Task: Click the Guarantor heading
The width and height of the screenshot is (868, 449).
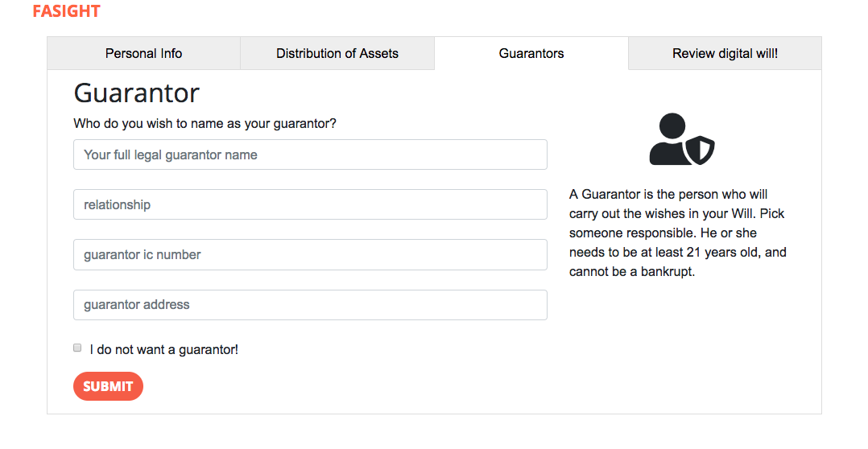Action: [136, 93]
